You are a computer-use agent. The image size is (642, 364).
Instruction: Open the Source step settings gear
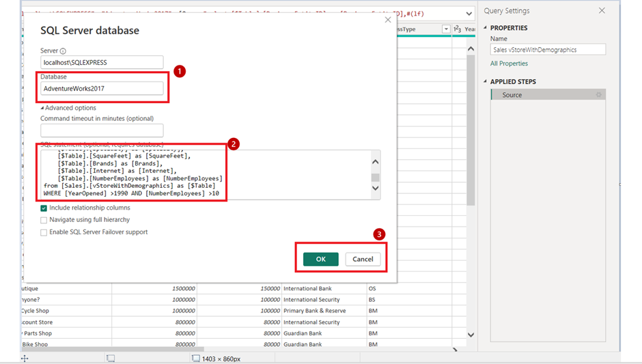click(599, 95)
